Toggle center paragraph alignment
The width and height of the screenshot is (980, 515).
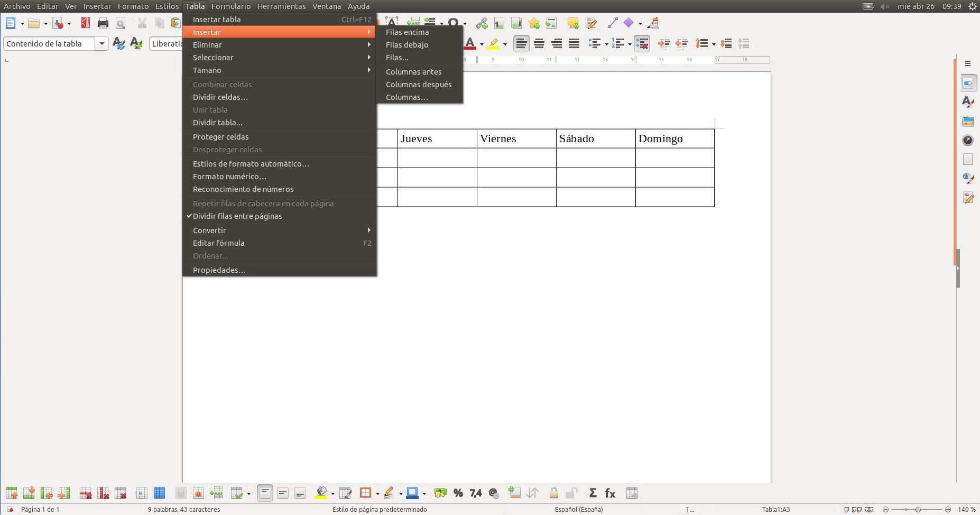539,43
